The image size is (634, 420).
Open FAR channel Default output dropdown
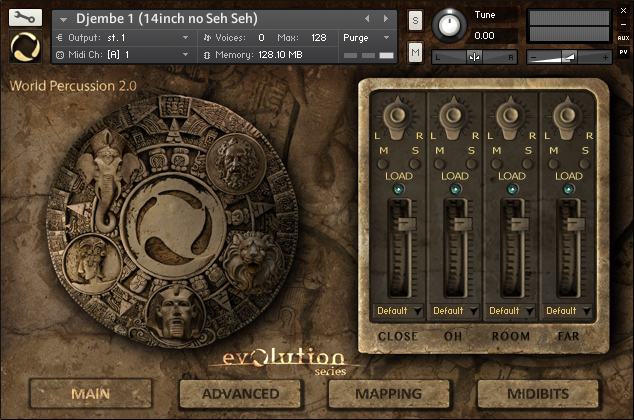(x=568, y=311)
